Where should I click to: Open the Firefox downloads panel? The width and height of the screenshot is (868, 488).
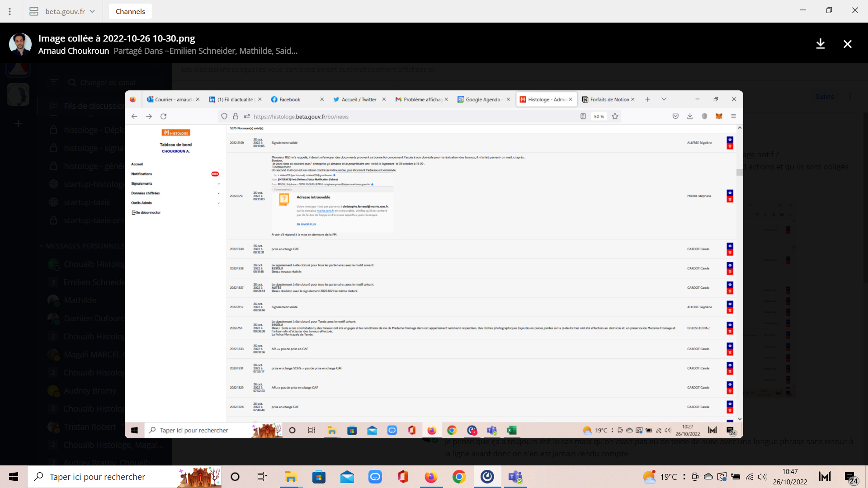pyautogui.click(x=690, y=116)
